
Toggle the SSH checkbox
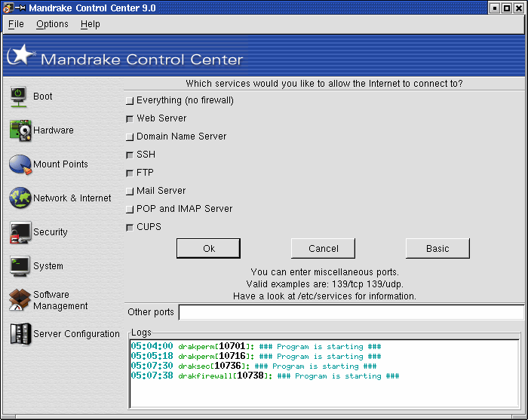(x=130, y=155)
